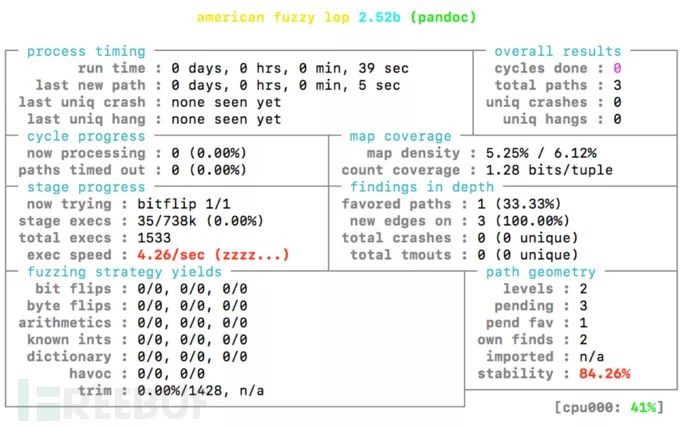The width and height of the screenshot is (690, 428).
Task: Click the 'havoc' yields row
Action: click(x=137, y=374)
